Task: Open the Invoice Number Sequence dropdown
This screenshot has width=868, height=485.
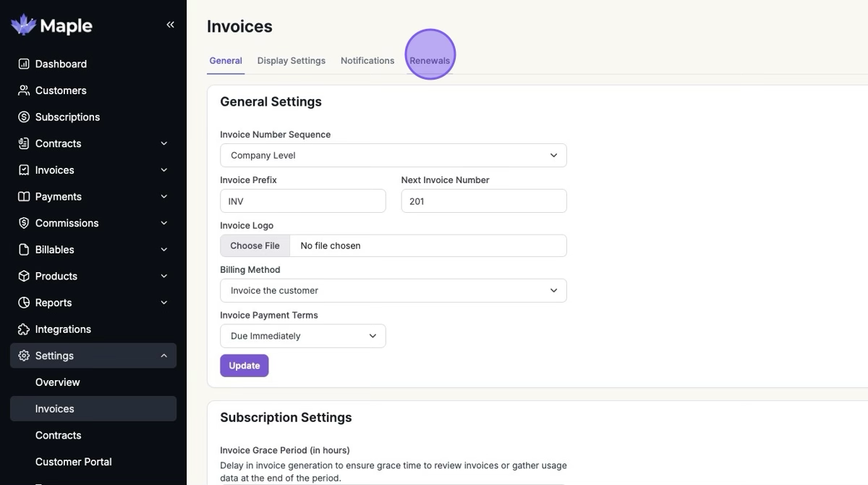Action: pyautogui.click(x=393, y=155)
